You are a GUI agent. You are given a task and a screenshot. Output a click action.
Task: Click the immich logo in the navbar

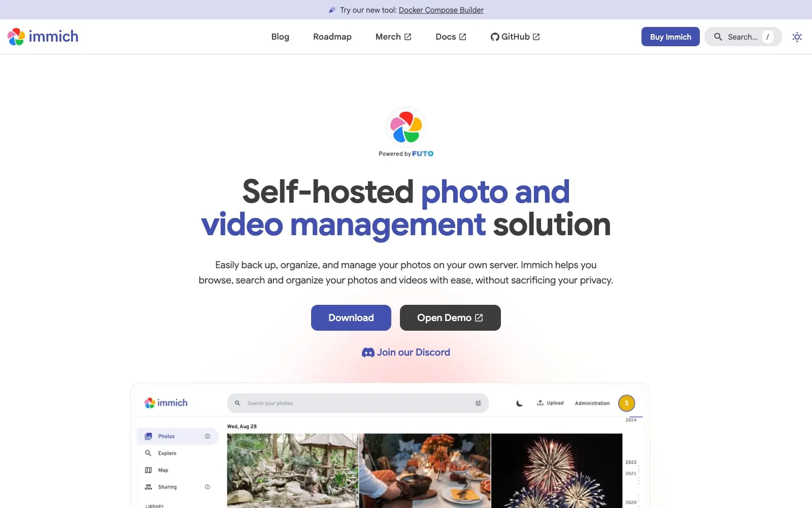point(43,37)
